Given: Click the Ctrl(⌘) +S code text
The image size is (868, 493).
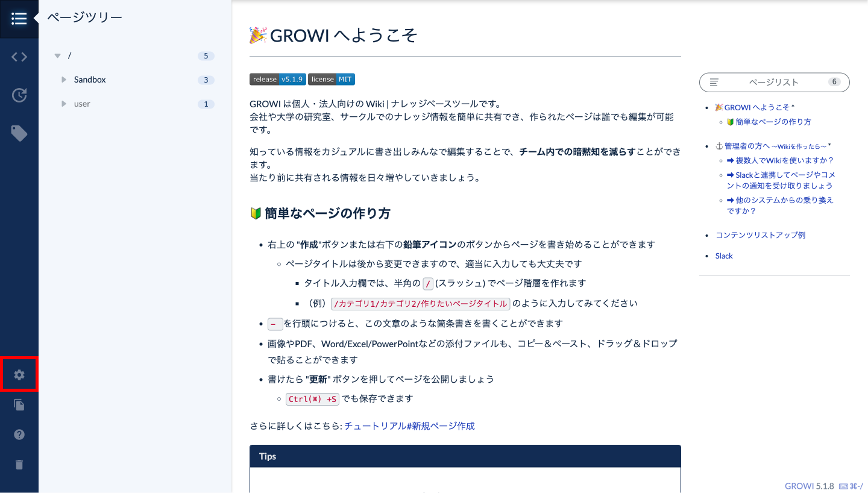Looking at the screenshot, I should 312,399.
